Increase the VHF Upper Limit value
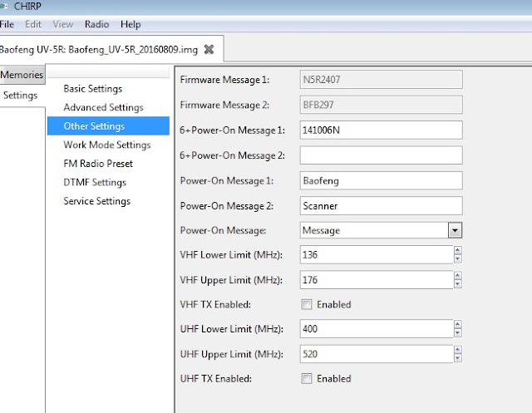 pyautogui.click(x=458, y=275)
